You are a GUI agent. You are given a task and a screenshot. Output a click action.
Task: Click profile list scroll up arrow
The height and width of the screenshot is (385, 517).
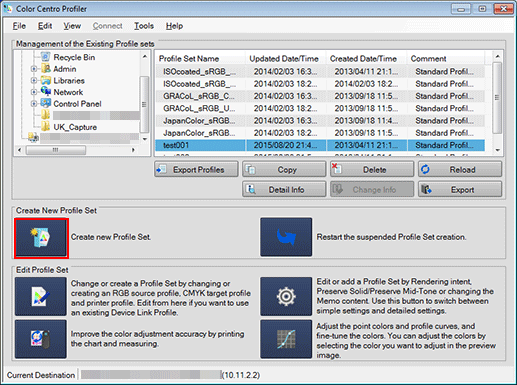coord(497,56)
